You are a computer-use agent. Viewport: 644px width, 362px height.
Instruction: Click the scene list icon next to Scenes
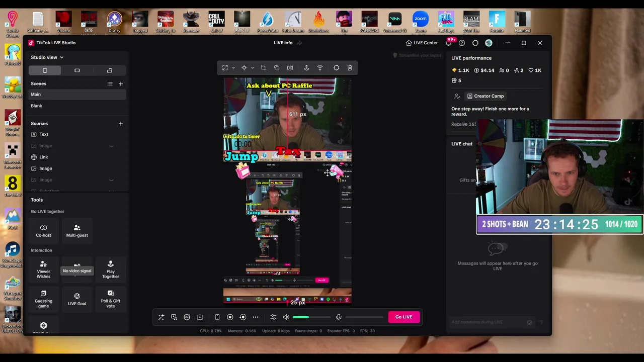[110, 84]
